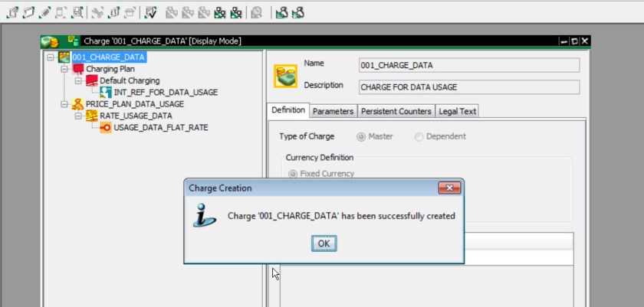Click the copy icon beside the scissors
The width and height of the screenshot is (644, 307).
pos(113,13)
